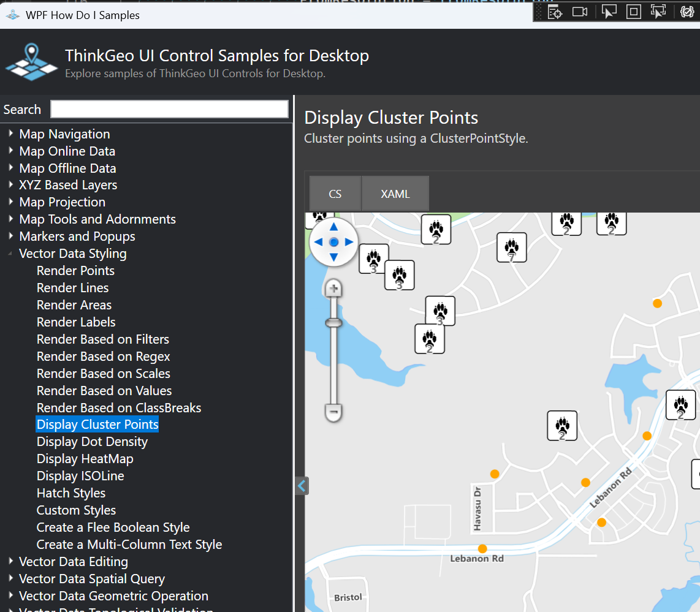Focus the Search input field
The width and height of the screenshot is (700, 612).
click(x=169, y=110)
